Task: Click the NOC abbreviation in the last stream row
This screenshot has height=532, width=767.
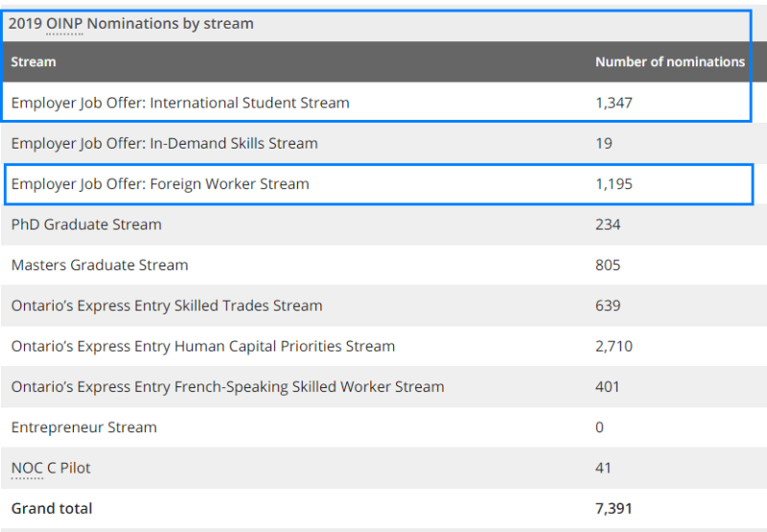Action: (27, 468)
